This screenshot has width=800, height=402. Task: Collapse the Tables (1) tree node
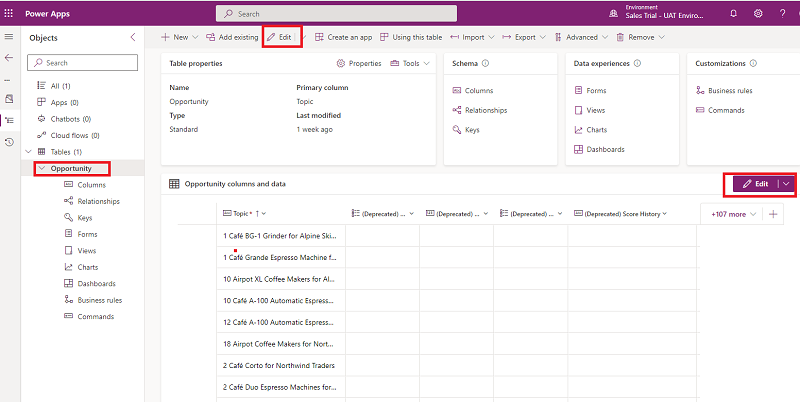coord(29,152)
